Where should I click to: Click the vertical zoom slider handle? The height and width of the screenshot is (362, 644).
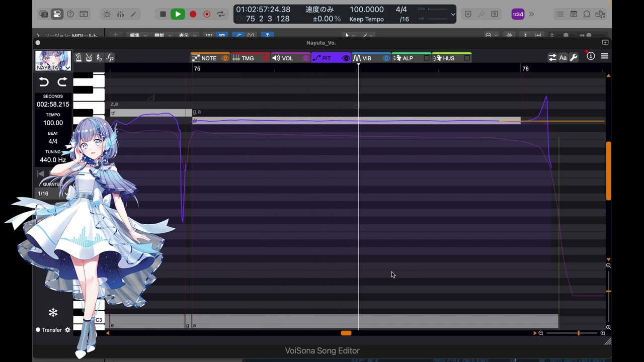click(608, 291)
